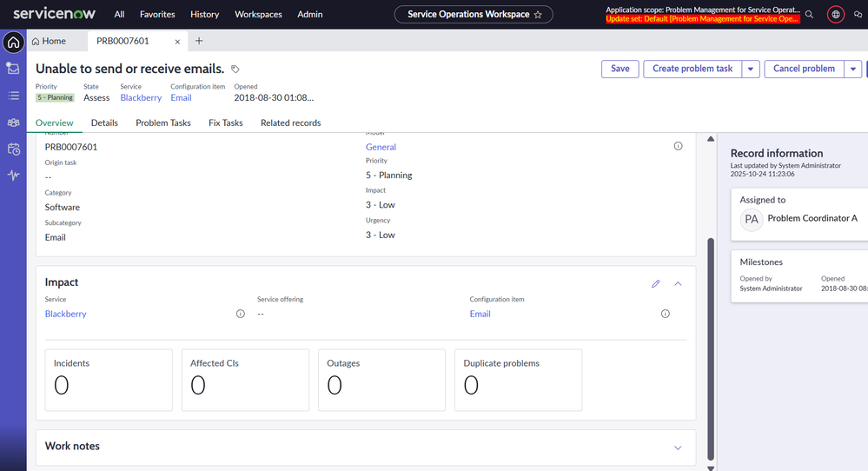
Task: Open the General model link
Action: point(381,147)
